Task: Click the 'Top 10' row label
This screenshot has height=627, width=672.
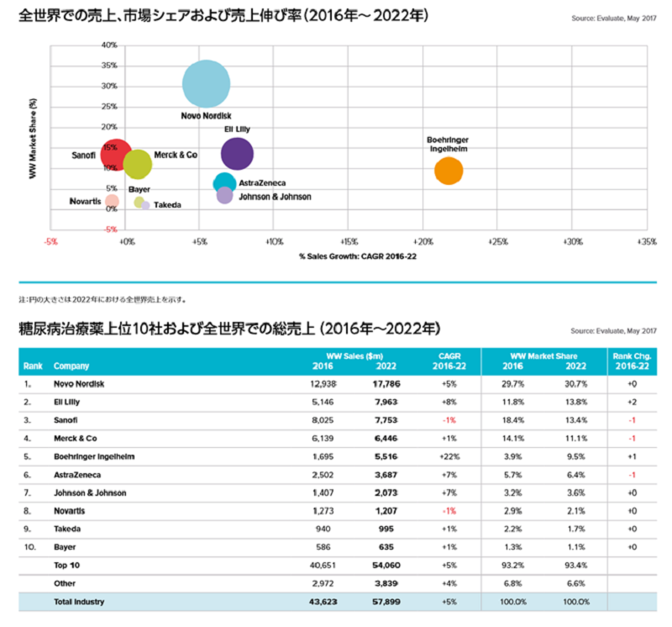Action: [67, 566]
